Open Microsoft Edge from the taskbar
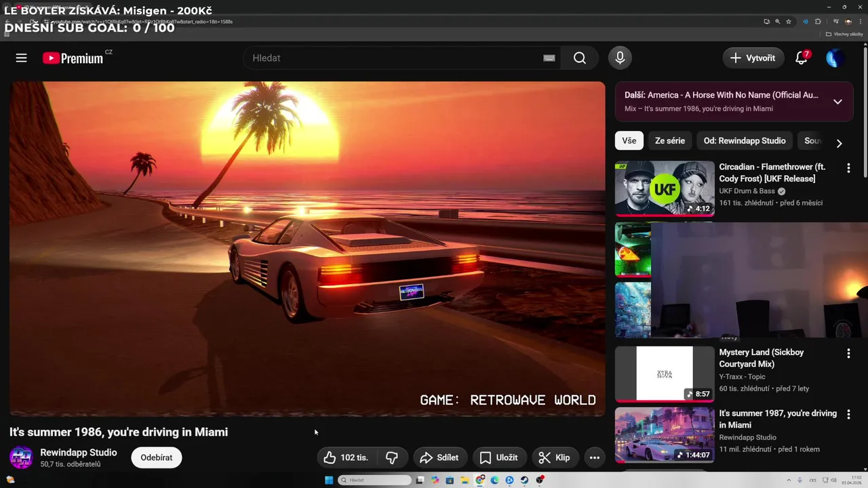This screenshot has height=488, width=868. click(x=494, y=480)
